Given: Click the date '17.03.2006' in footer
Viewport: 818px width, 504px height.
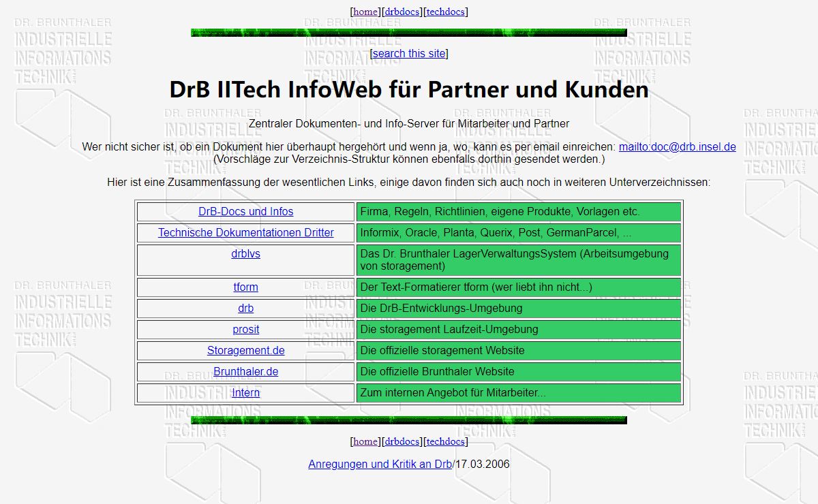Looking at the screenshot, I should click(483, 464).
